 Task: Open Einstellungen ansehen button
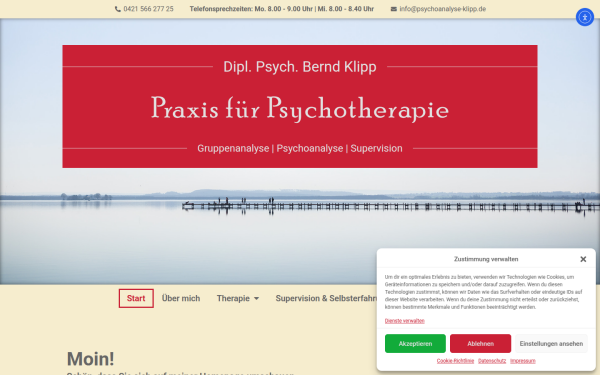click(551, 344)
